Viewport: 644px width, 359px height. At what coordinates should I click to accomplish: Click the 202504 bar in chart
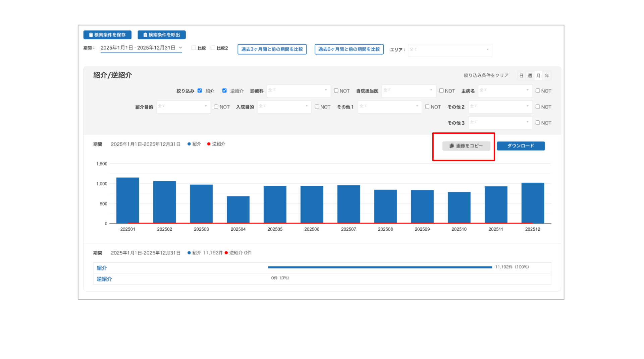click(238, 210)
